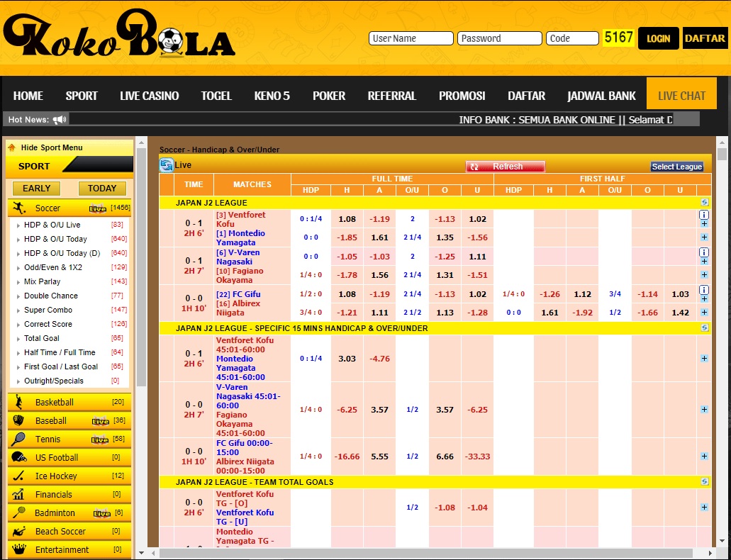Click the Tennis Live badge icon
731x560 pixels.
click(x=100, y=439)
